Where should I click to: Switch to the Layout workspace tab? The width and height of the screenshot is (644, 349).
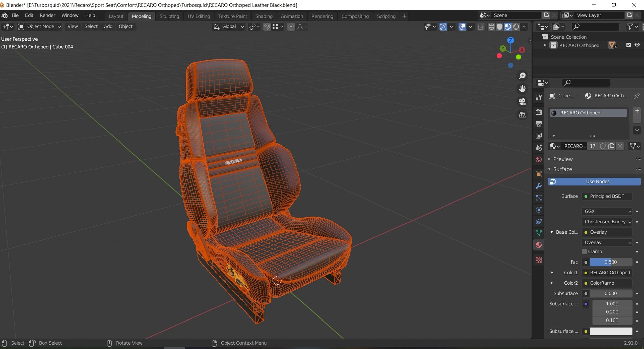pos(116,16)
